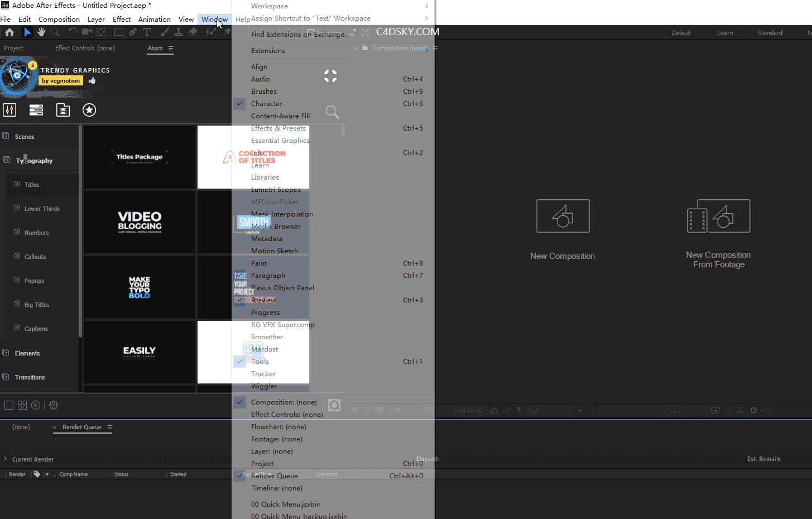Open the Make Your Typo Bold thumbnail
Screen dimensions: 812x519
(140, 287)
